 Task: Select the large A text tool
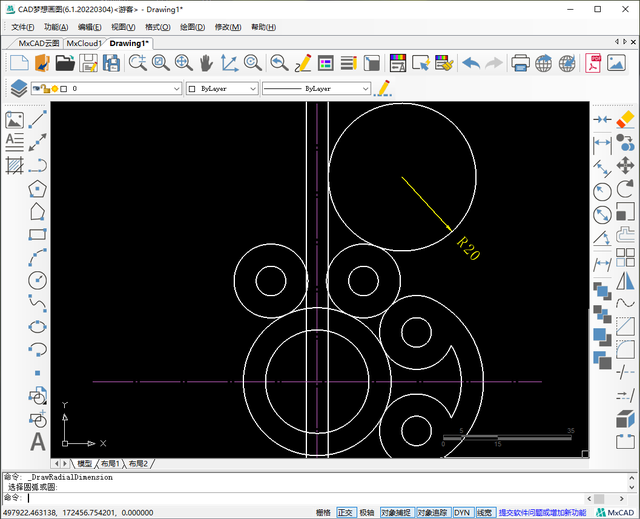(x=38, y=441)
